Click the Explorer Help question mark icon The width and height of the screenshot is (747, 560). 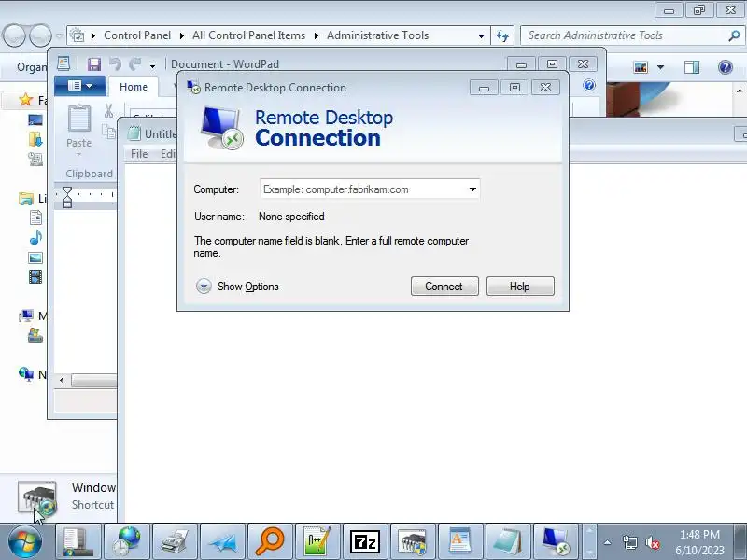pos(726,67)
